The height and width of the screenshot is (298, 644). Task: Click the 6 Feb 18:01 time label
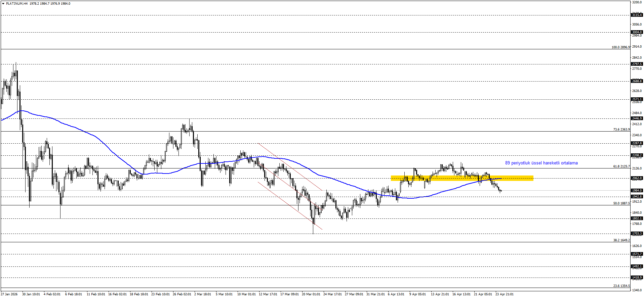click(74, 294)
